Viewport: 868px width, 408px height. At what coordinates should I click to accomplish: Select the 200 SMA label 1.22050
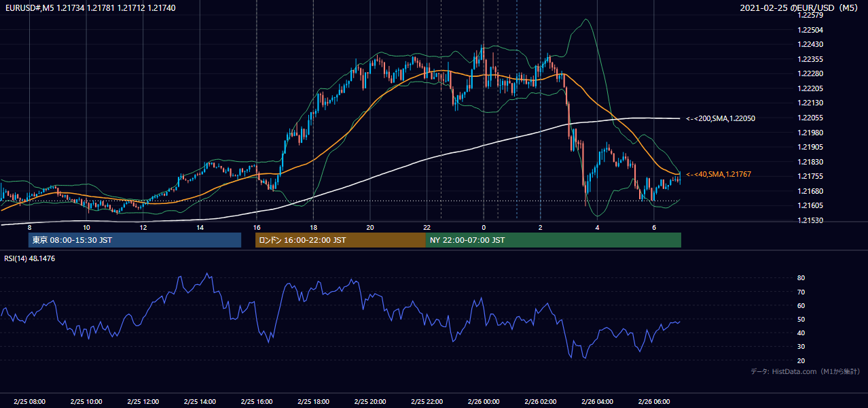click(x=721, y=119)
